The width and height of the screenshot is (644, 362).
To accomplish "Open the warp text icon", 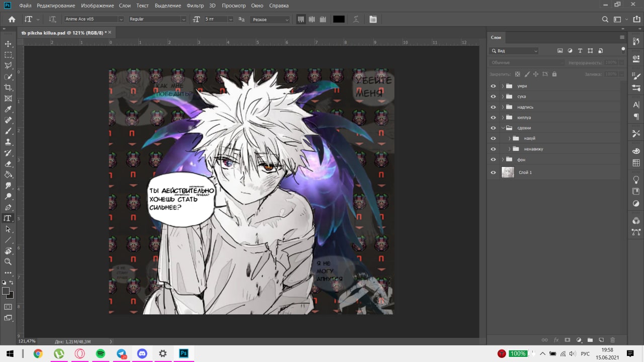I will pyautogui.click(x=356, y=19).
